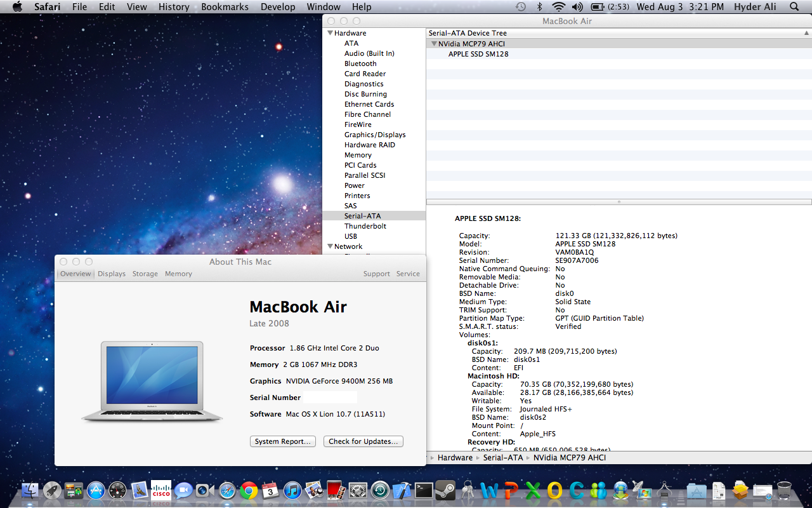Open the Time Machine menu bar icon
Image resolution: width=812 pixels, height=508 pixels.
click(521, 6)
